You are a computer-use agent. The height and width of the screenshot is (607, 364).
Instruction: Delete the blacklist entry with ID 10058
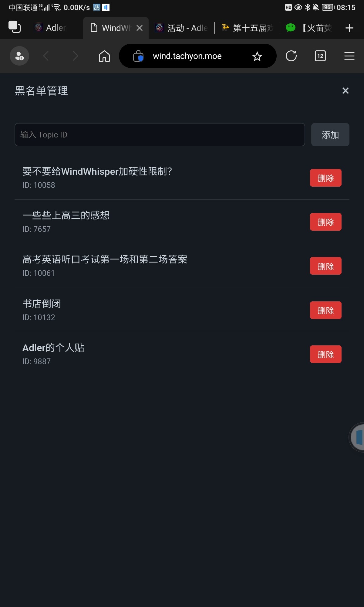click(325, 178)
